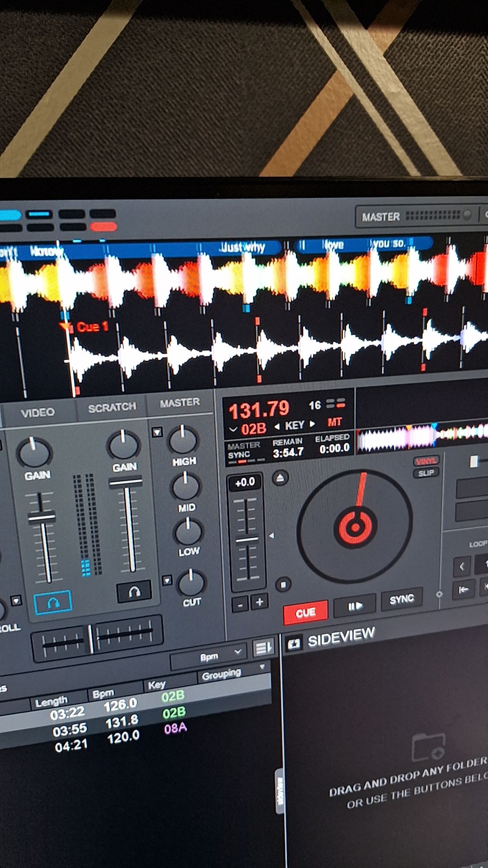Click the grey headphone cue button

click(134, 591)
